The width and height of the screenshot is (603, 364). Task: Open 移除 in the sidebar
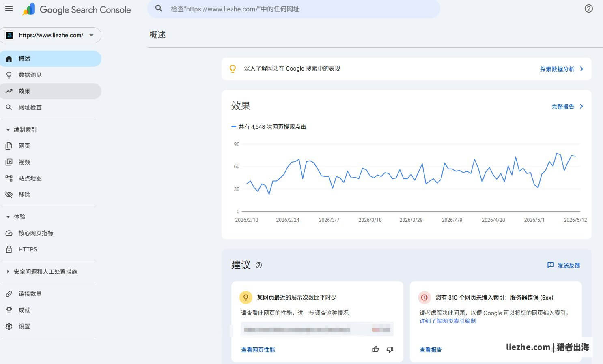click(x=51, y=195)
